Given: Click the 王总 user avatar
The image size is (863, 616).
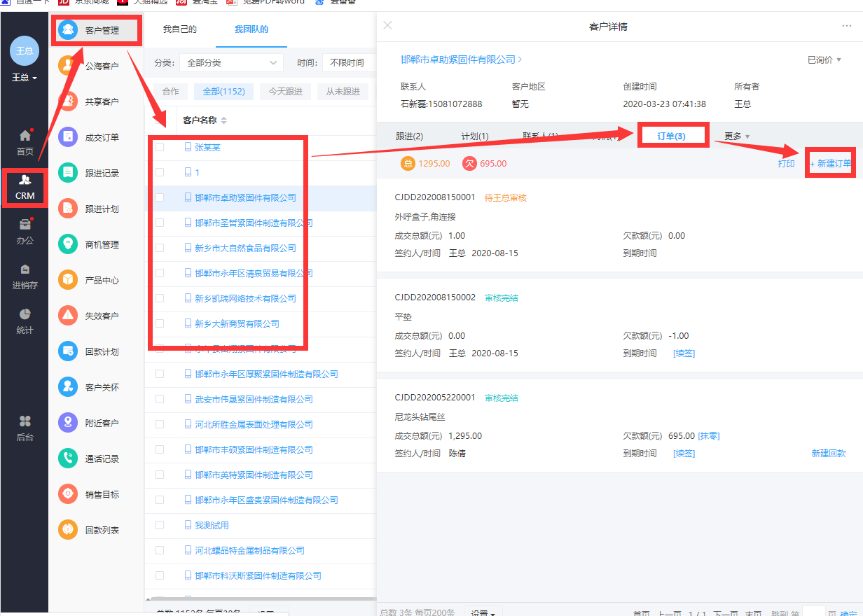Looking at the screenshot, I should click(x=25, y=51).
